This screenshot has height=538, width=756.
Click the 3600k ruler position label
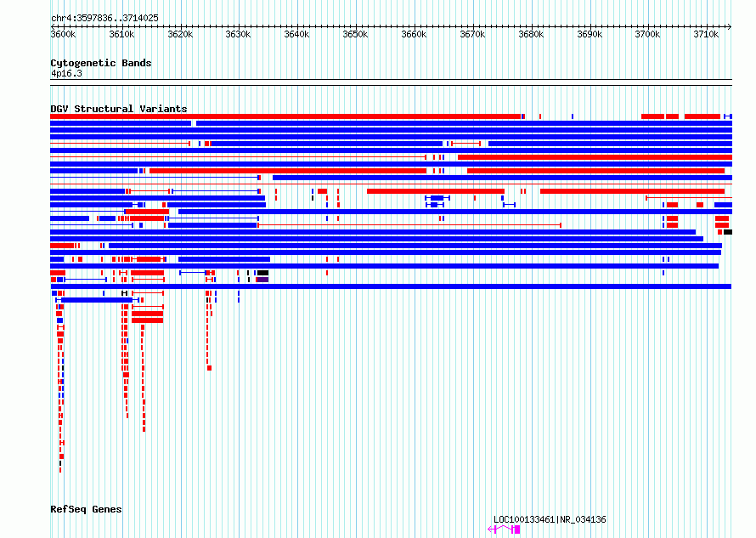coord(63,34)
